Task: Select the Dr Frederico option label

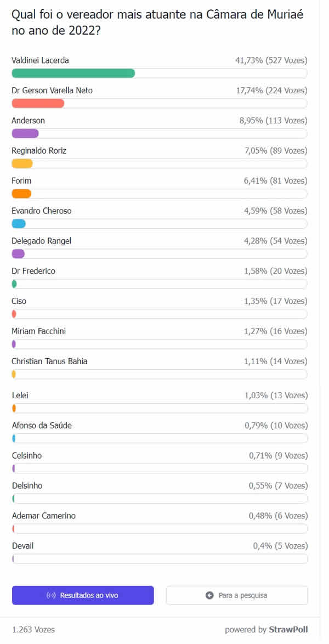Action: click(x=33, y=271)
